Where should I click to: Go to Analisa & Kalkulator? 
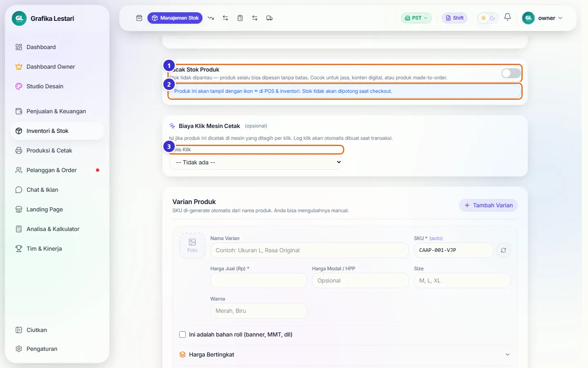click(57, 229)
